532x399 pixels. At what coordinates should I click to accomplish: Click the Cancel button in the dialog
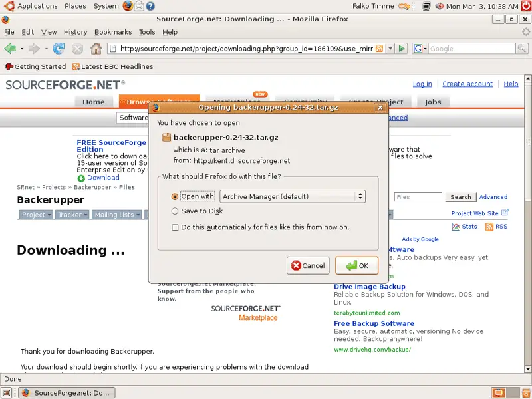[x=308, y=265]
